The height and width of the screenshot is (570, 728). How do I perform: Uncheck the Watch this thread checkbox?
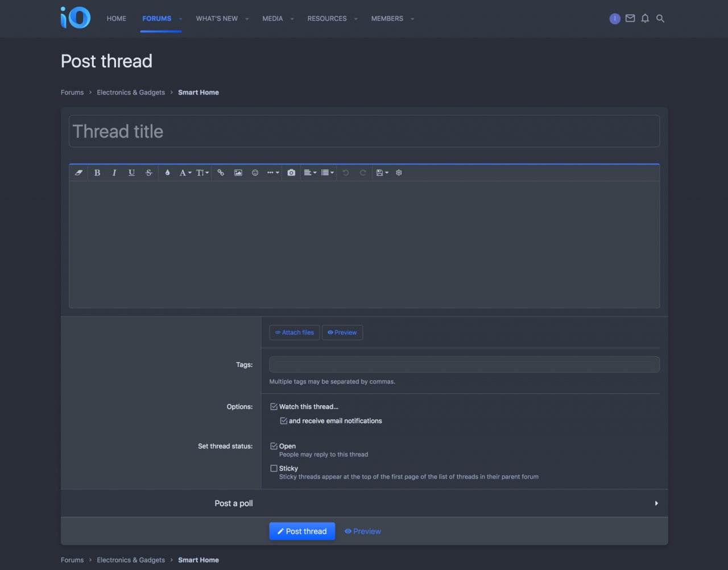point(274,407)
